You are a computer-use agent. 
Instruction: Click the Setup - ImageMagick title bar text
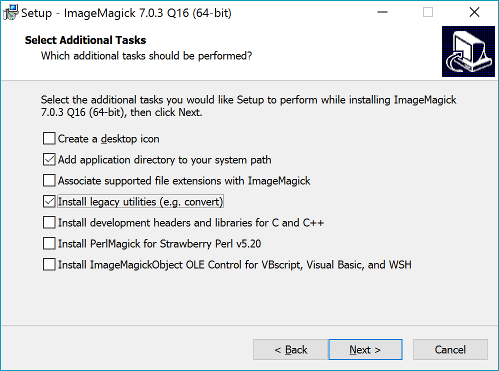[126, 13]
